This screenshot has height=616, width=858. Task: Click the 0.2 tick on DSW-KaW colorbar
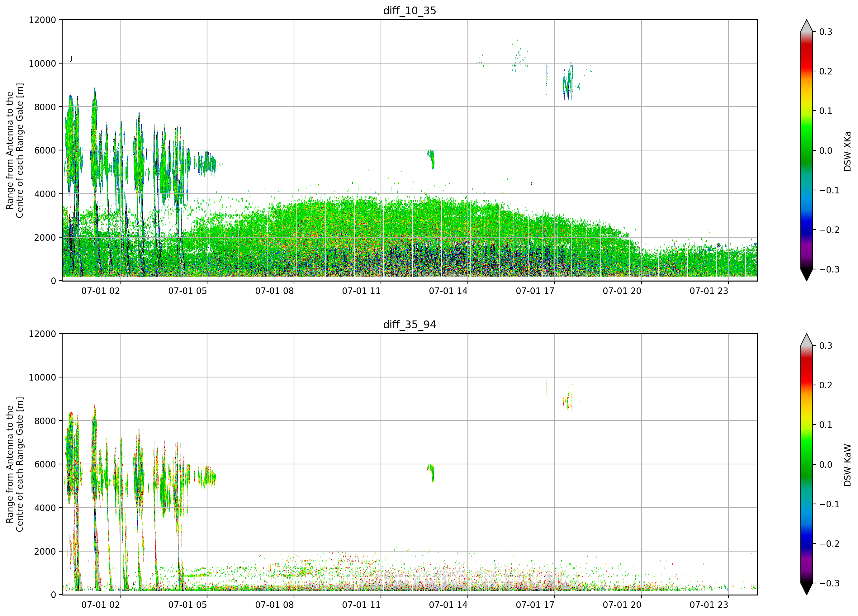(826, 385)
